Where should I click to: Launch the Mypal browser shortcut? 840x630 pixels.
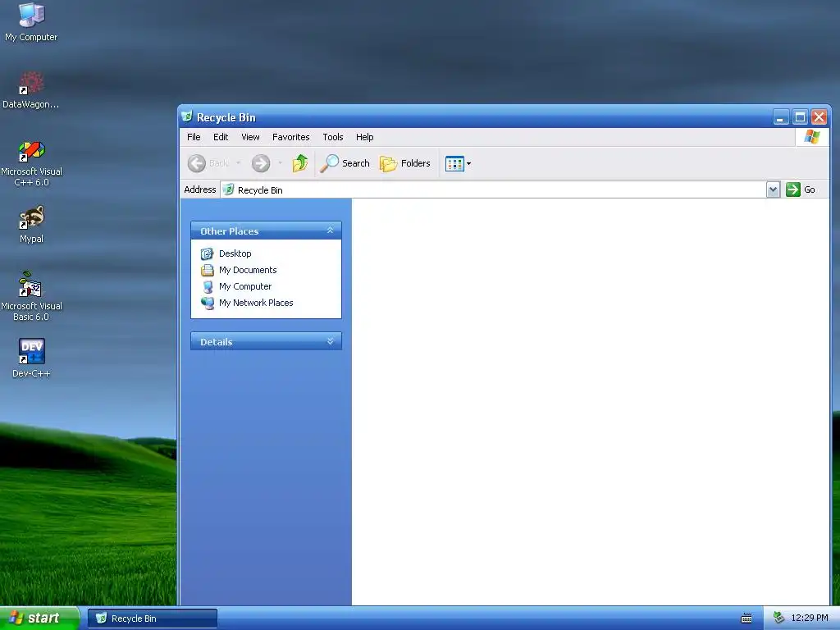31,225
